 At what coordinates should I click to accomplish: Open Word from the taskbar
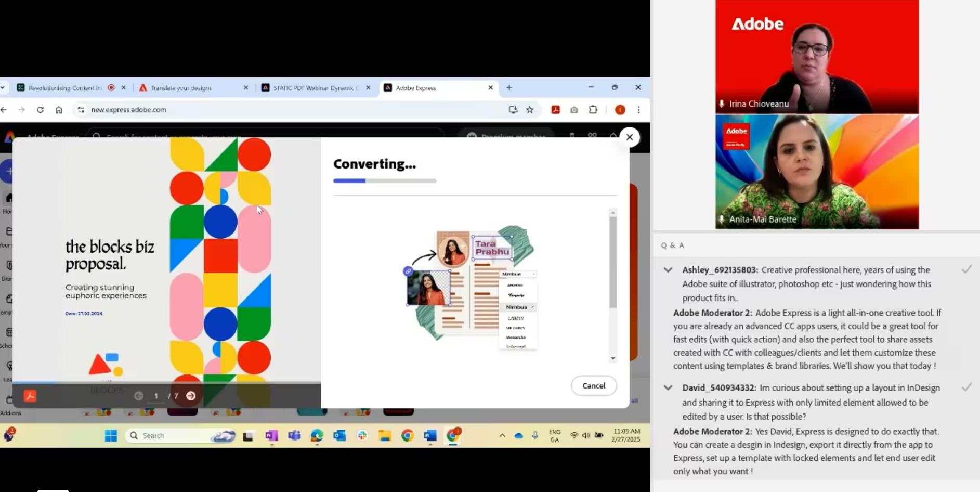click(430, 436)
